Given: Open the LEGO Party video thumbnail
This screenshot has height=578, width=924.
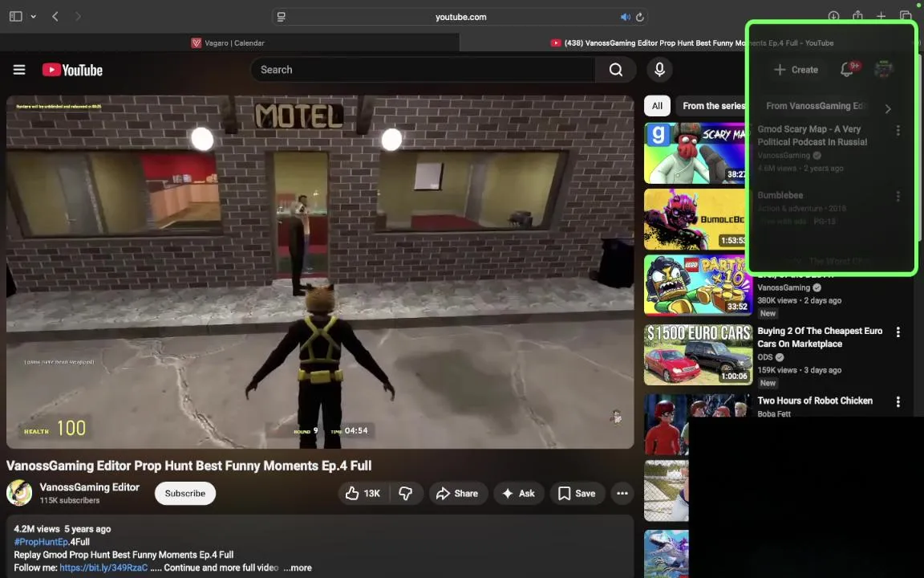Looking at the screenshot, I should point(698,286).
